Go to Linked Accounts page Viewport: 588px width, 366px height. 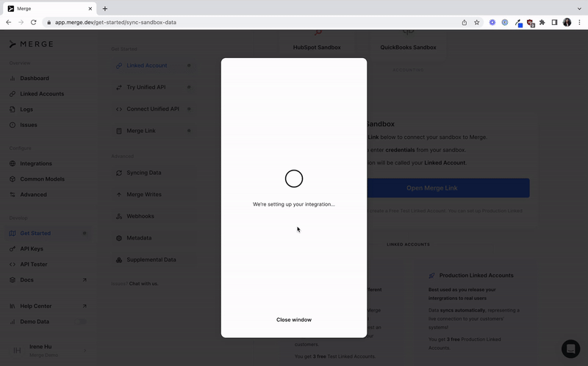[42, 94]
